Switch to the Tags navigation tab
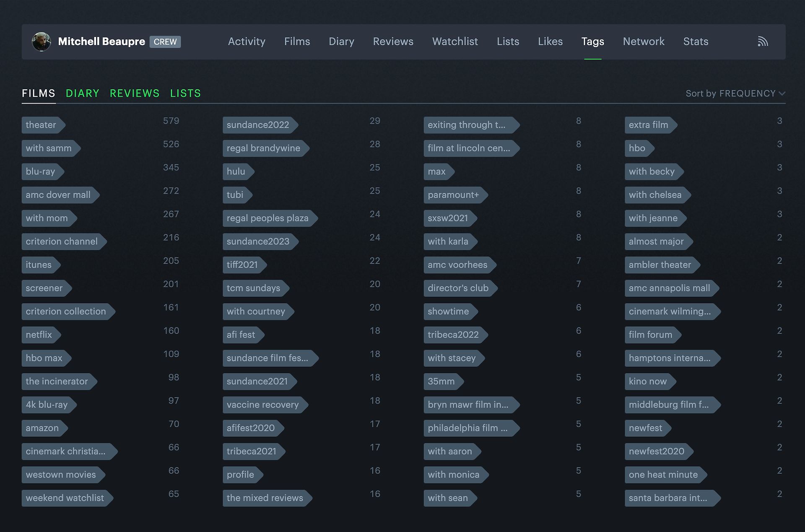 (592, 42)
